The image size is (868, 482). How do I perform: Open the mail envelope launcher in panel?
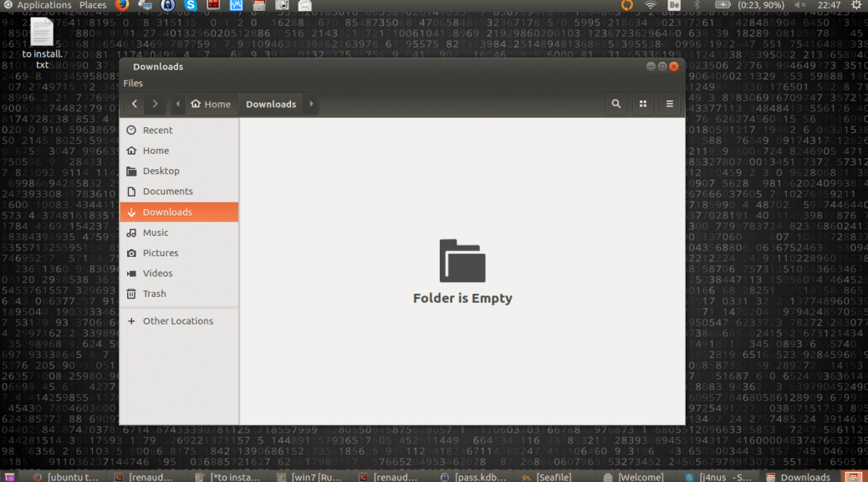[305, 5]
